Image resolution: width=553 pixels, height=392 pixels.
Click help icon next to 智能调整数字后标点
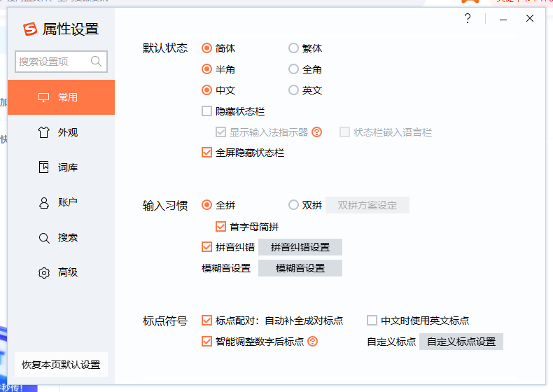click(x=312, y=341)
